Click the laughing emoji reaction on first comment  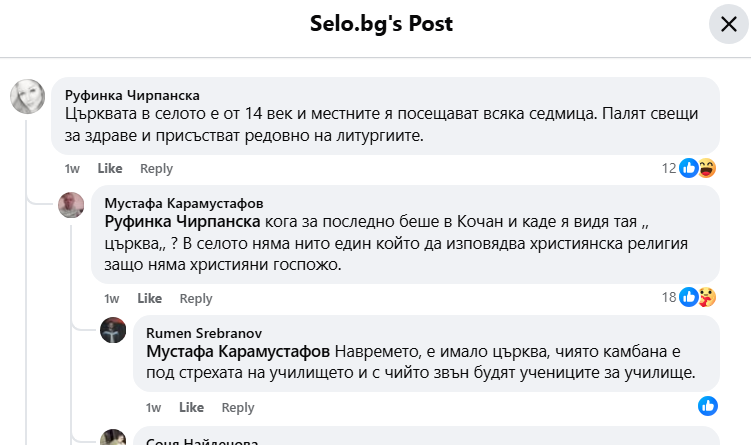click(707, 168)
